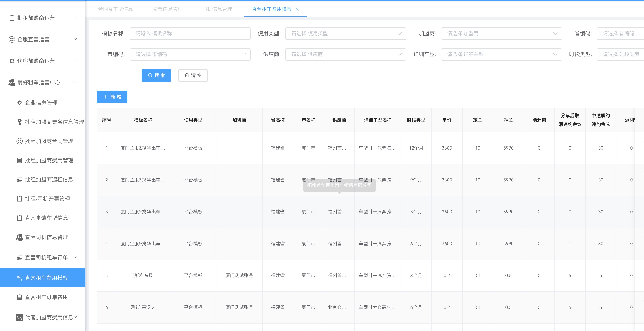Expand the 批租加盟商运营 menu chevron
This screenshot has width=644, height=331.
75,17
